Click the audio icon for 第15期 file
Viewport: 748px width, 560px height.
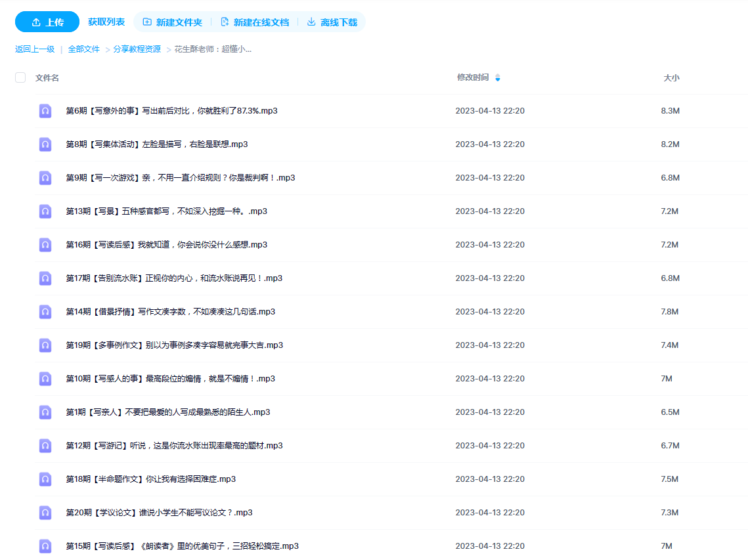click(x=45, y=546)
